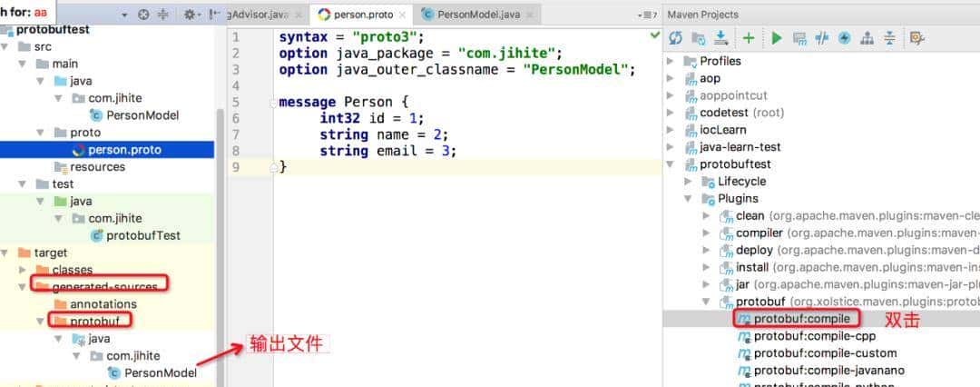The width and height of the screenshot is (980, 387).
Task: Open Maven settings wrench icon
Action: [x=916, y=38]
